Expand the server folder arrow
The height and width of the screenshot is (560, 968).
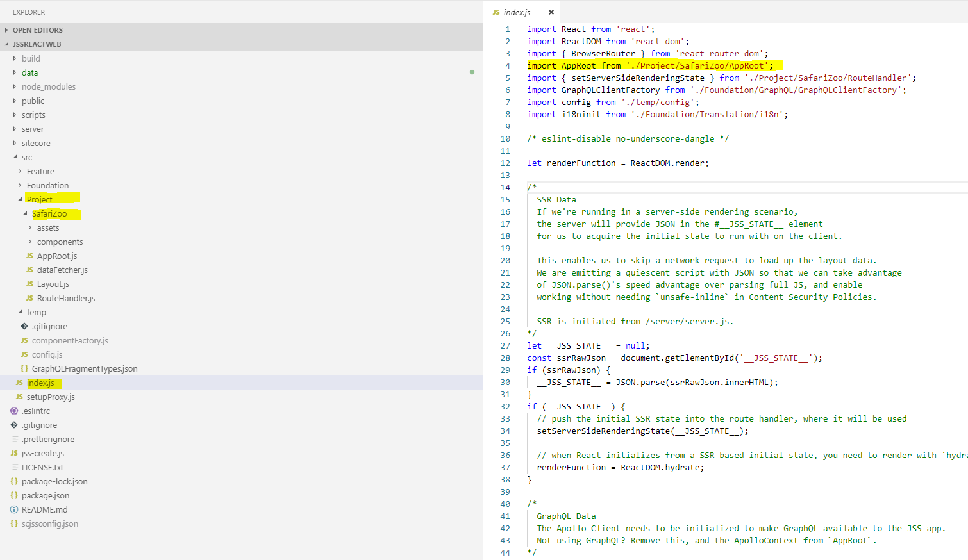coord(15,129)
